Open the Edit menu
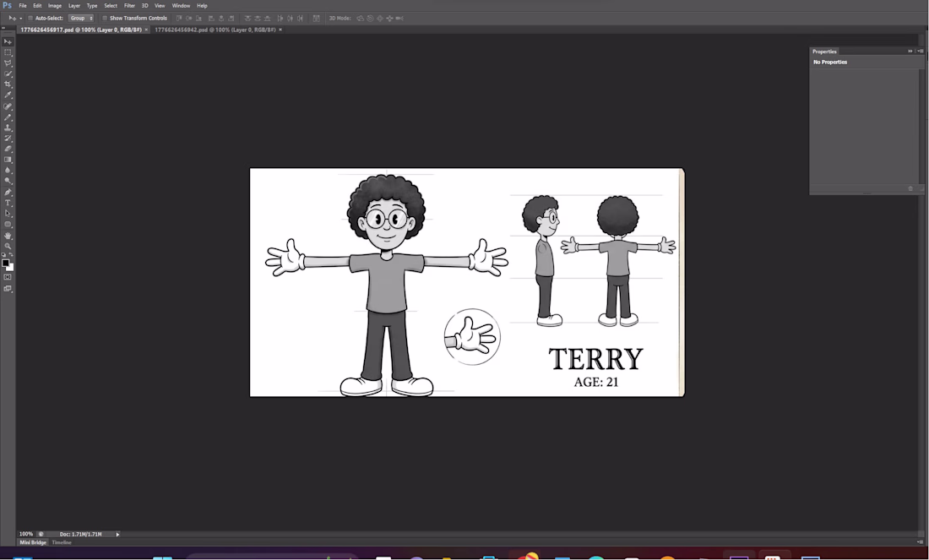The width and height of the screenshot is (929, 560). (37, 5)
